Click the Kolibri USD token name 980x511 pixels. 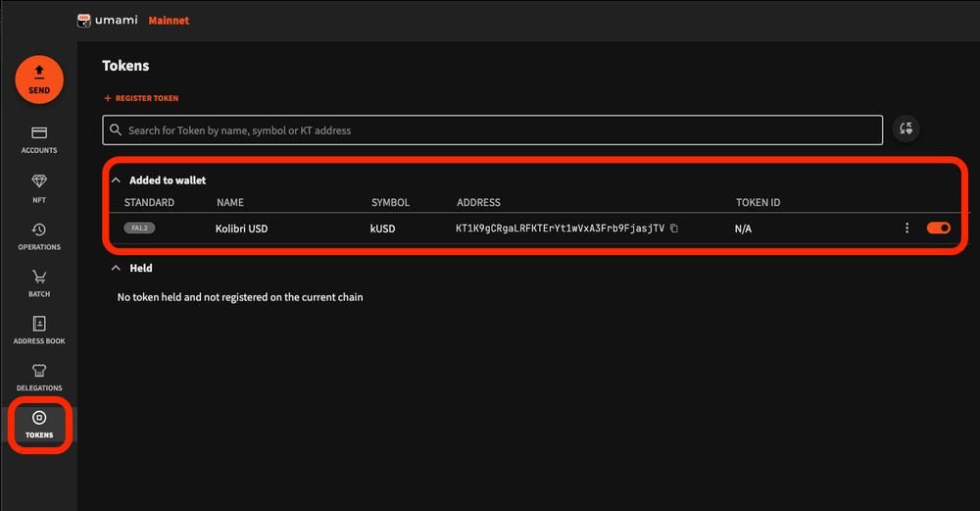[241, 229]
